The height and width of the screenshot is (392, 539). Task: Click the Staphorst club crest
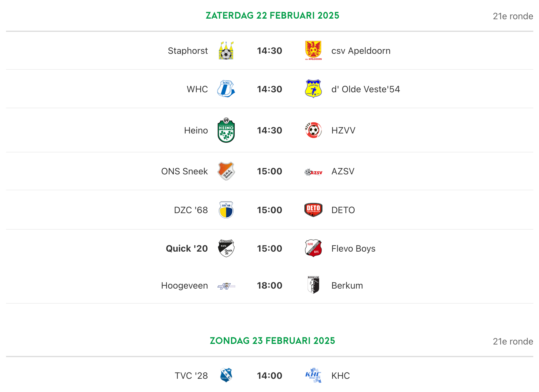226,51
